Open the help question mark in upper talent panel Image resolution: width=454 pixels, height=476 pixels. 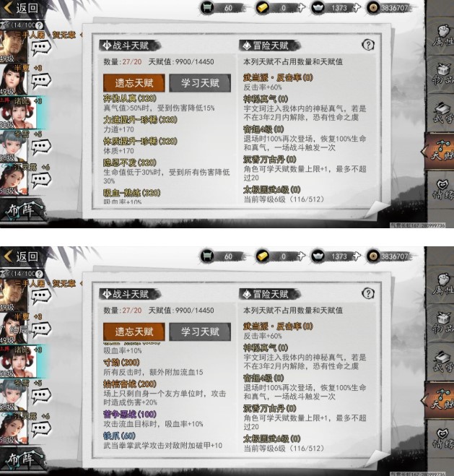(368, 45)
